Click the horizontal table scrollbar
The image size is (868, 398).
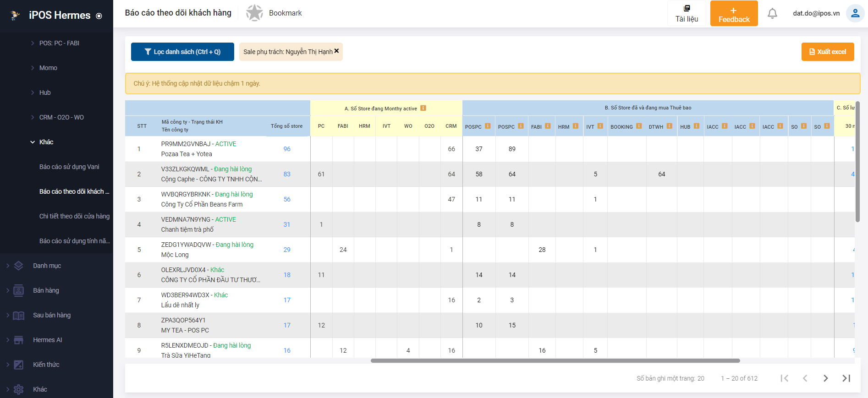[555, 360]
